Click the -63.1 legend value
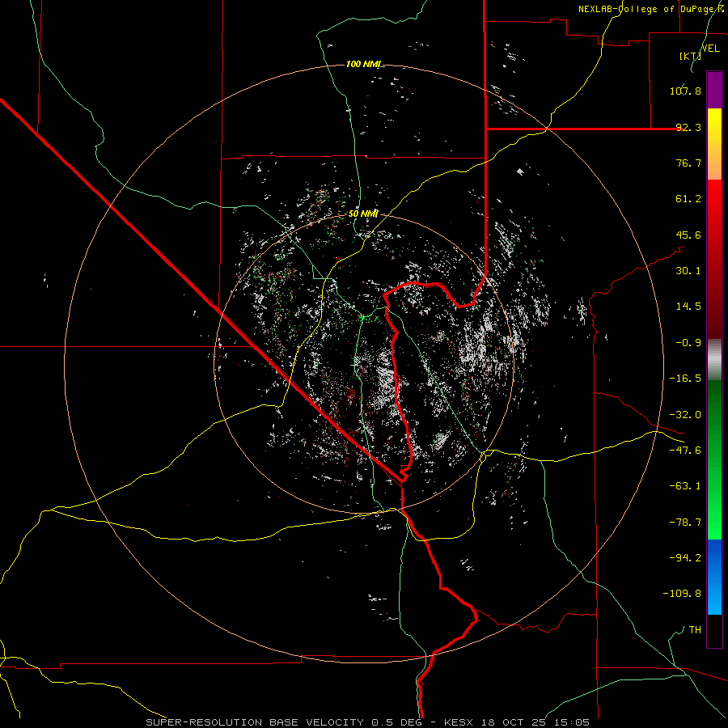This screenshot has width=728, height=728. coord(685,486)
